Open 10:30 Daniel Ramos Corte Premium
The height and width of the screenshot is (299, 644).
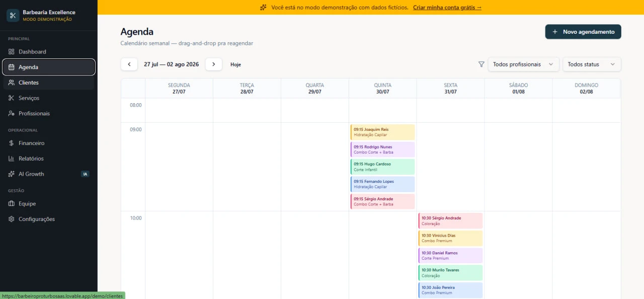[450, 255]
